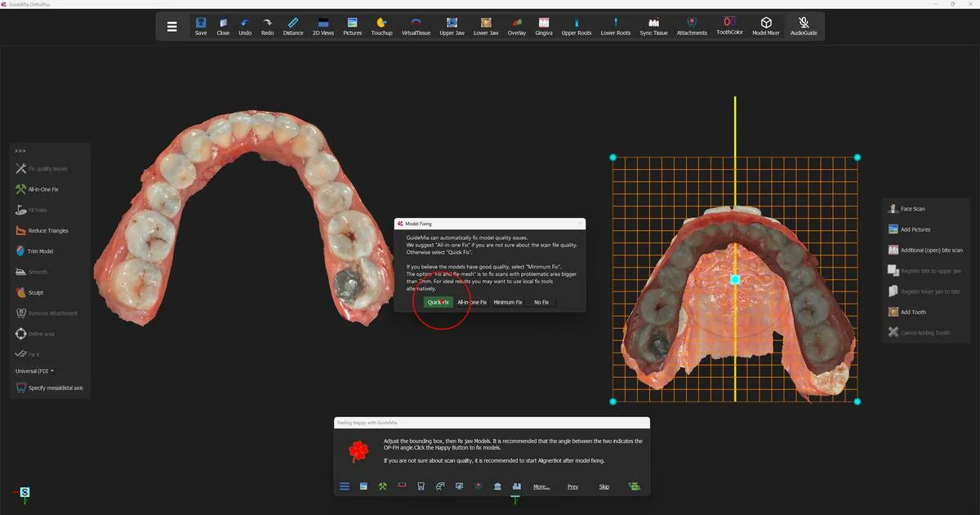Open the 2D Views tool
Screen dimensions: 980x515
(x=323, y=27)
